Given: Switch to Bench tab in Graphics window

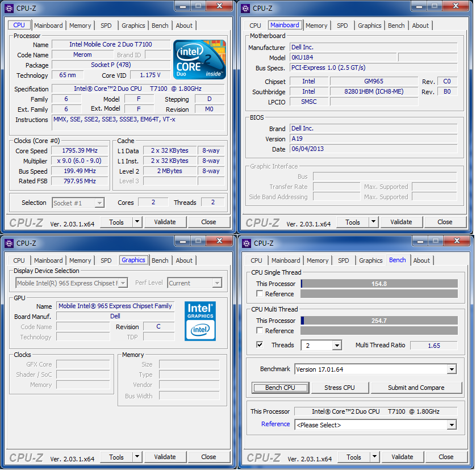Looking at the screenshot, I should click(x=160, y=260).
